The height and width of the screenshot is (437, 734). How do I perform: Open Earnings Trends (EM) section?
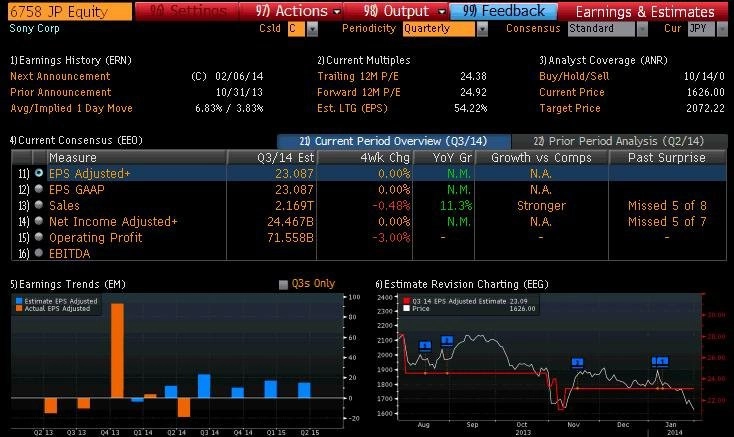click(x=68, y=284)
